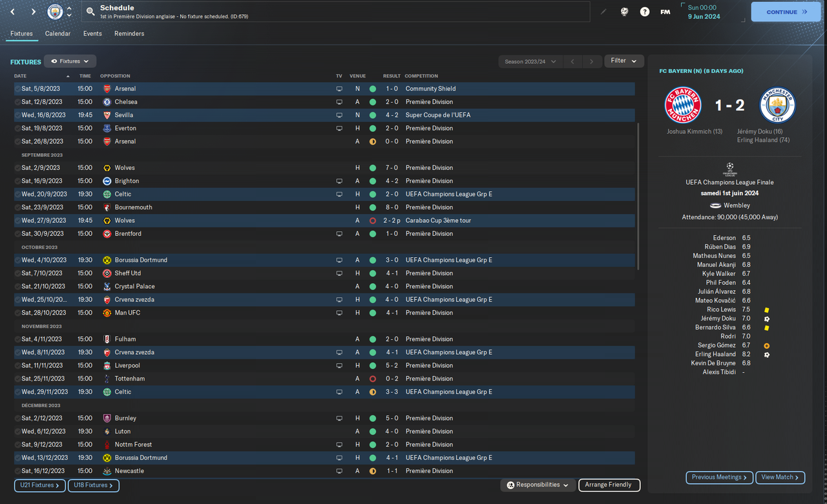Go back with the left arrow
Image resolution: width=827 pixels, height=504 pixels.
click(12, 12)
